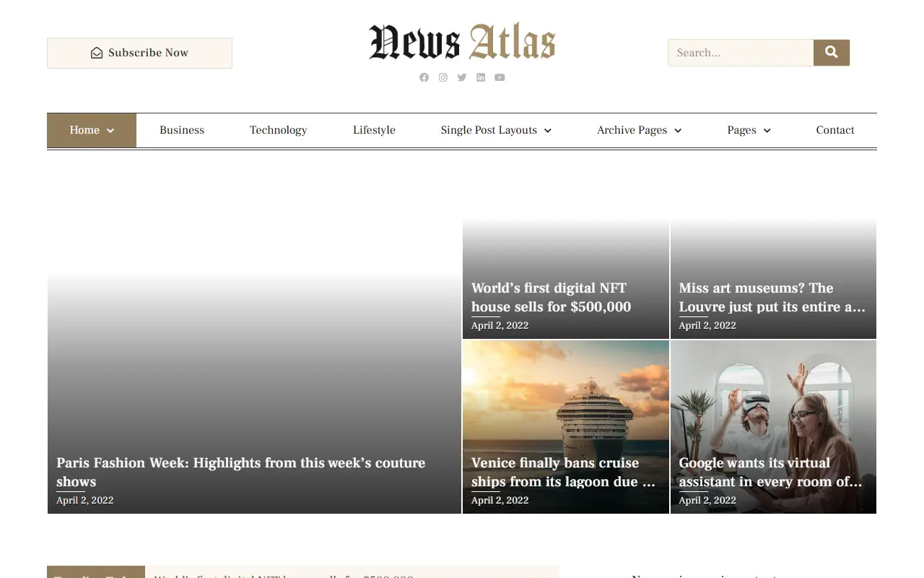The width and height of the screenshot is (924, 578).
Task: Click the News Atlas logo
Action: pos(462,43)
